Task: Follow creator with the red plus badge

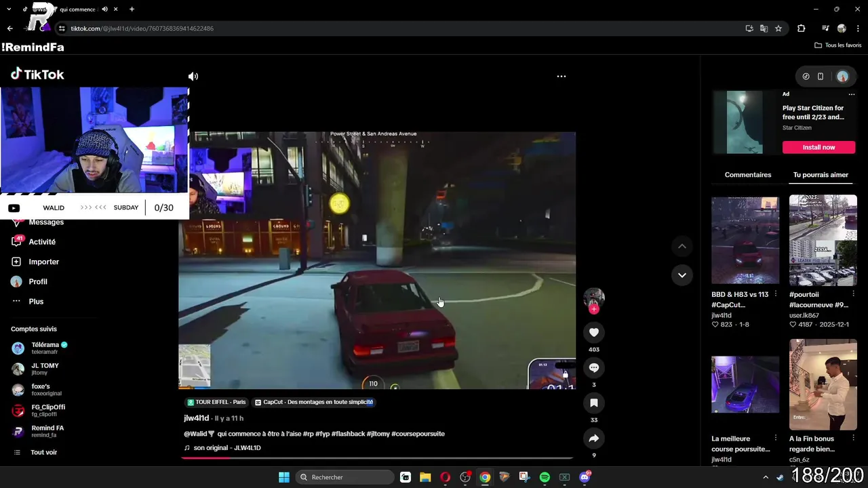Action: pos(594,309)
